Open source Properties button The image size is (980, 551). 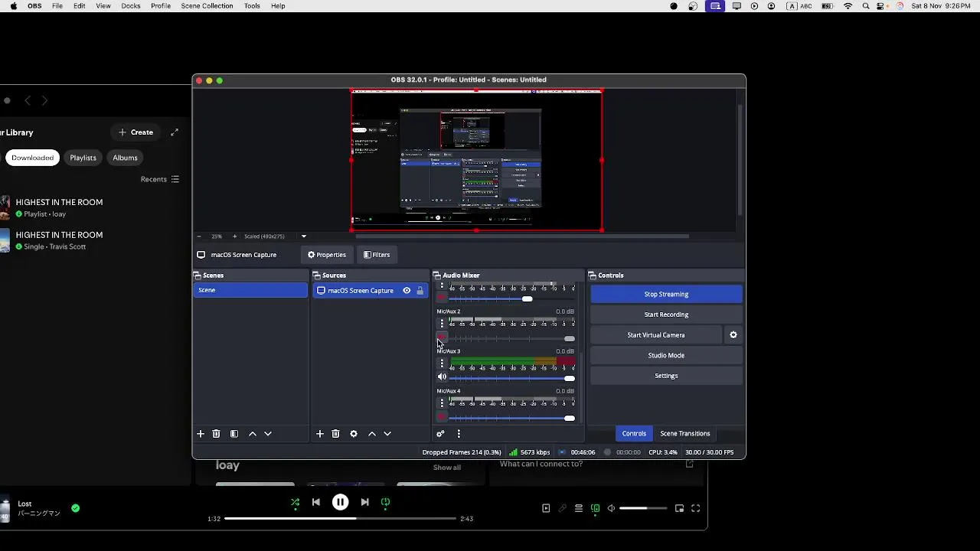tap(327, 255)
